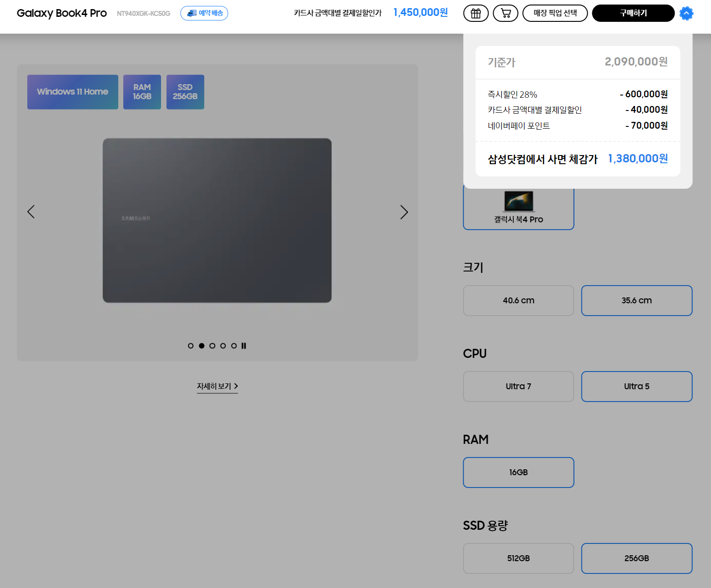Choose 256GB SSD capacity

[637, 558]
